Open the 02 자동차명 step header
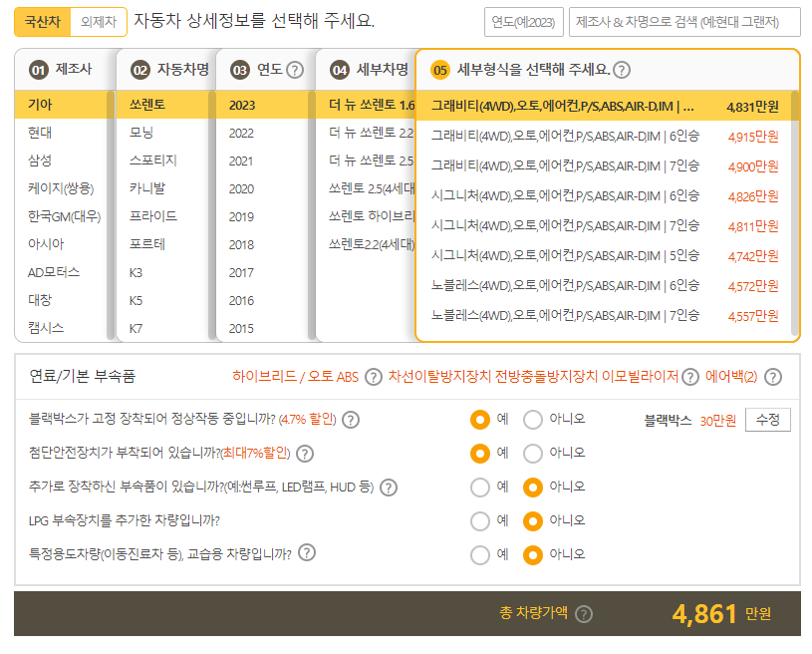 [x=165, y=70]
